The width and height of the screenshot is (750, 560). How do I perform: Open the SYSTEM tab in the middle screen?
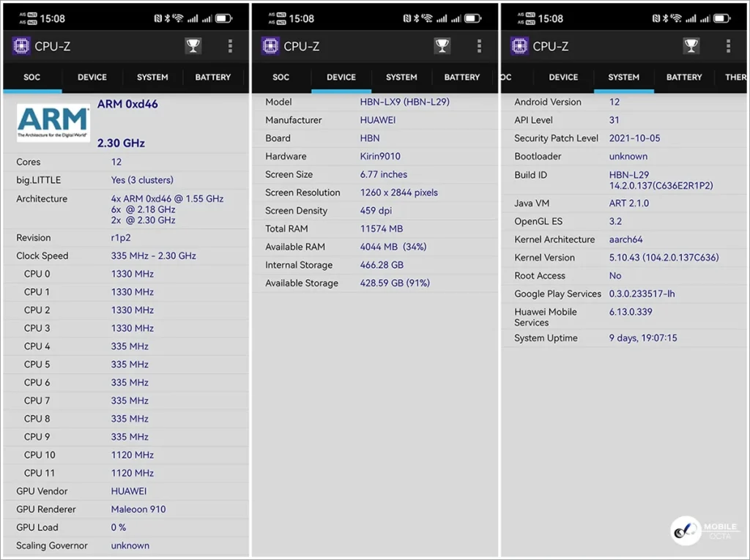[401, 77]
